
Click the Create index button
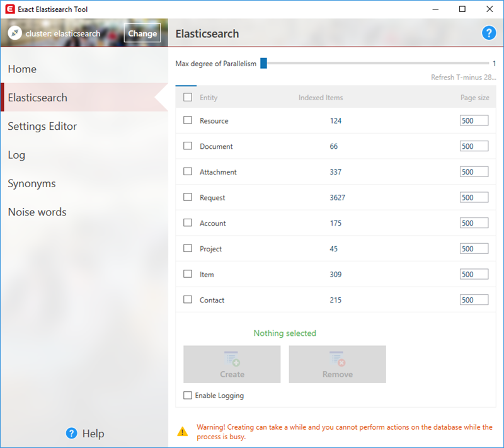pyautogui.click(x=232, y=364)
